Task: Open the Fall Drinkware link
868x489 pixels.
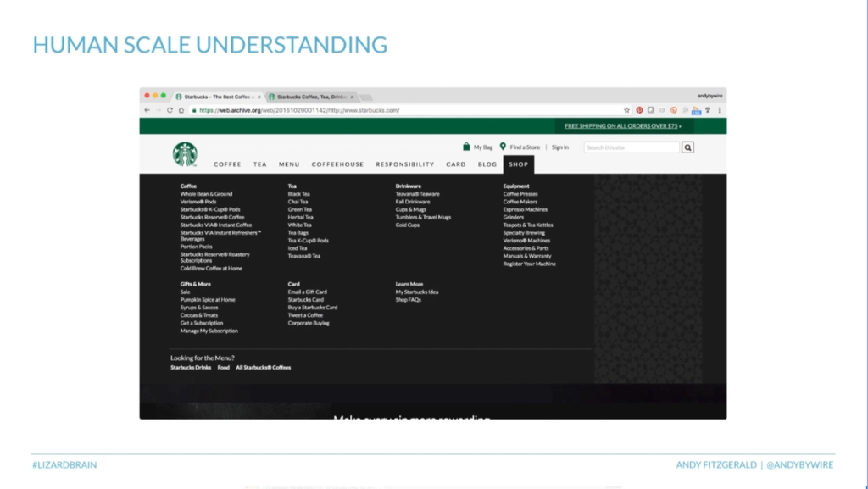Action: point(413,202)
